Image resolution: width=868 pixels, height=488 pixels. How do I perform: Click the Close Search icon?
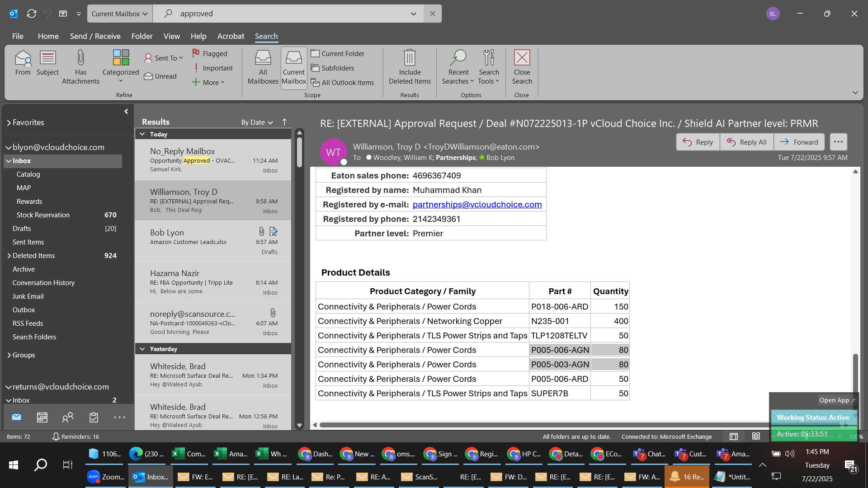tap(522, 67)
